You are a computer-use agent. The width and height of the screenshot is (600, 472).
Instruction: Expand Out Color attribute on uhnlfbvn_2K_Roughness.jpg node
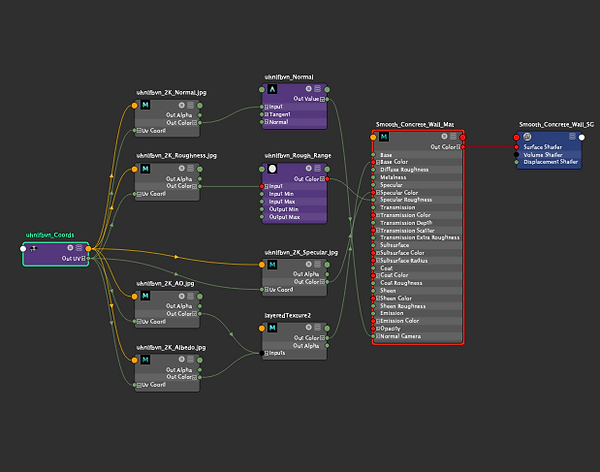click(x=194, y=186)
